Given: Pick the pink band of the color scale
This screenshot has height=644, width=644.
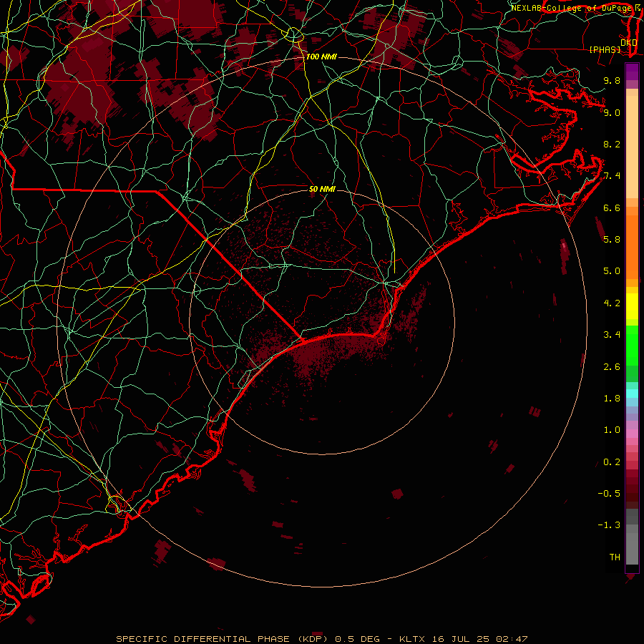Looking at the screenshot, I should pos(632,434).
